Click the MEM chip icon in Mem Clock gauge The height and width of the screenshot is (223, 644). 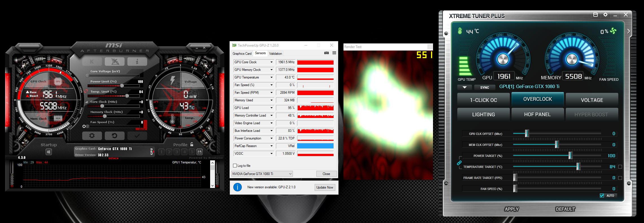pyautogui.click(x=58, y=118)
